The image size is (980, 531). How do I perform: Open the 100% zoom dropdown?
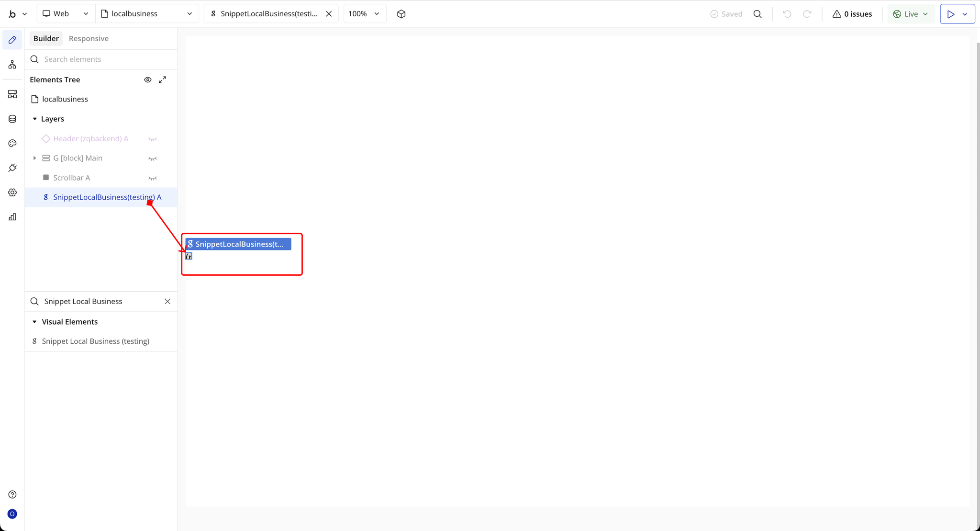[x=364, y=14]
